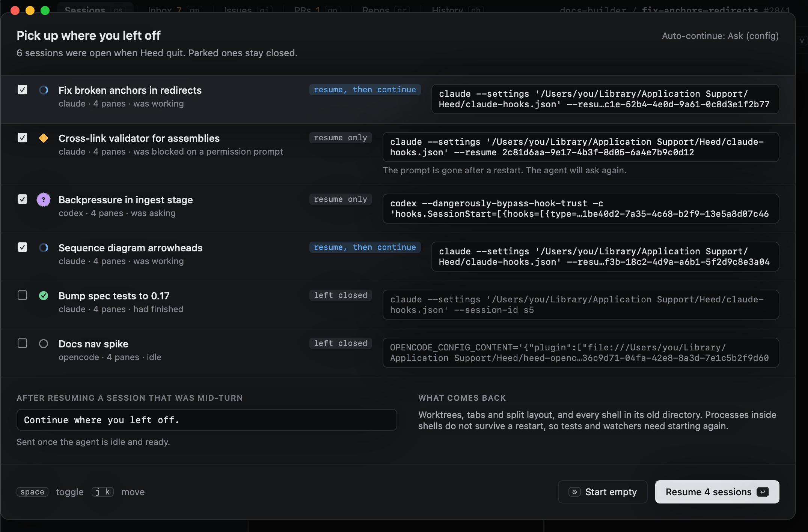Click the resume, then continue badge for Sequence diagram arrowheads
This screenshot has width=808, height=532.
click(x=365, y=247)
